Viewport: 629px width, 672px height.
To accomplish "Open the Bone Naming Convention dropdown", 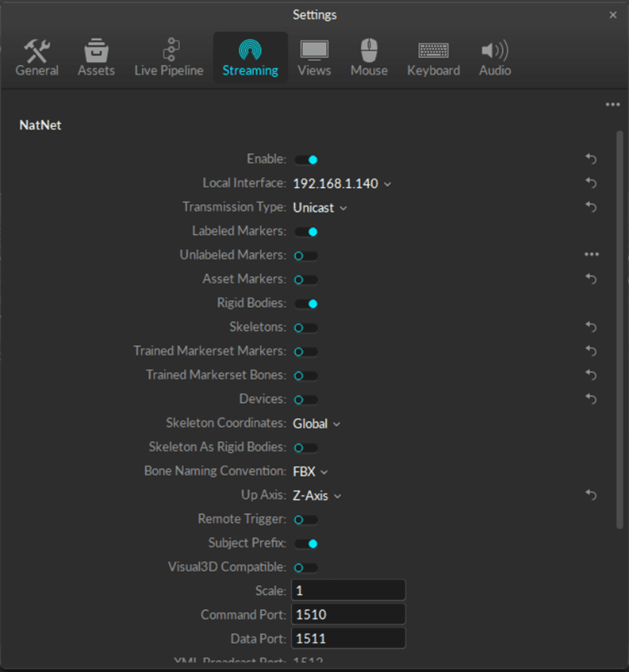I will (310, 471).
